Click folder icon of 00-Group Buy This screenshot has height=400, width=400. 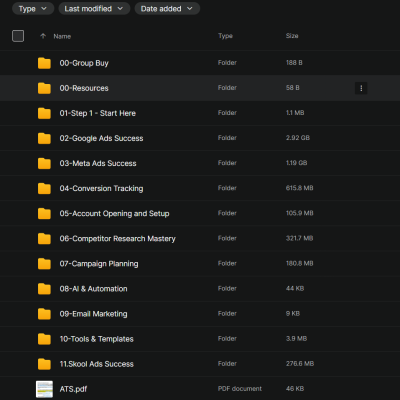click(x=44, y=63)
